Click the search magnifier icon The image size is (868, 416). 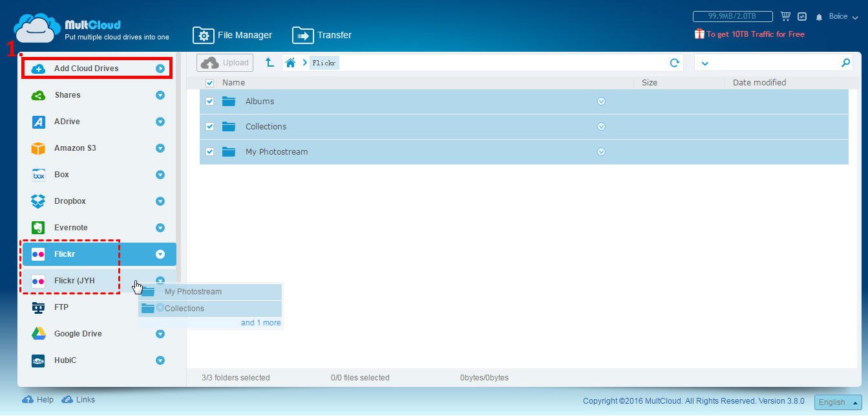click(x=845, y=63)
